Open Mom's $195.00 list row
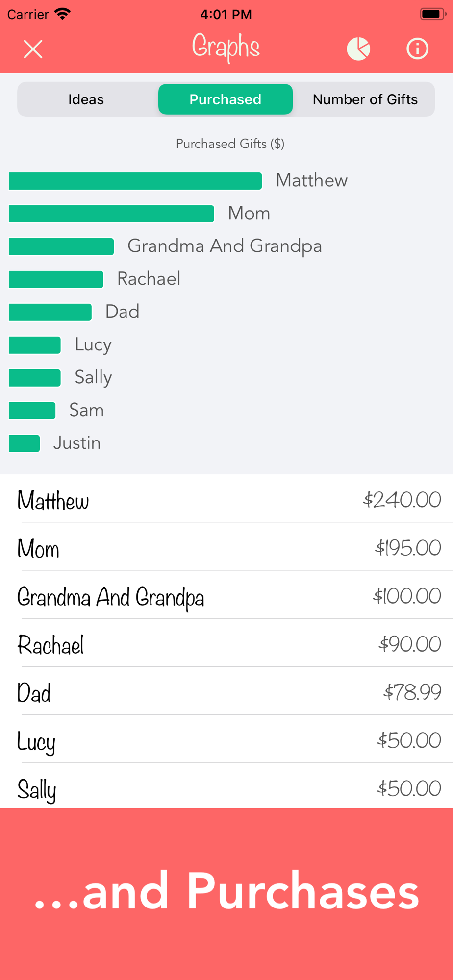The width and height of the screenshot is (453, 980). pos(226,548)
